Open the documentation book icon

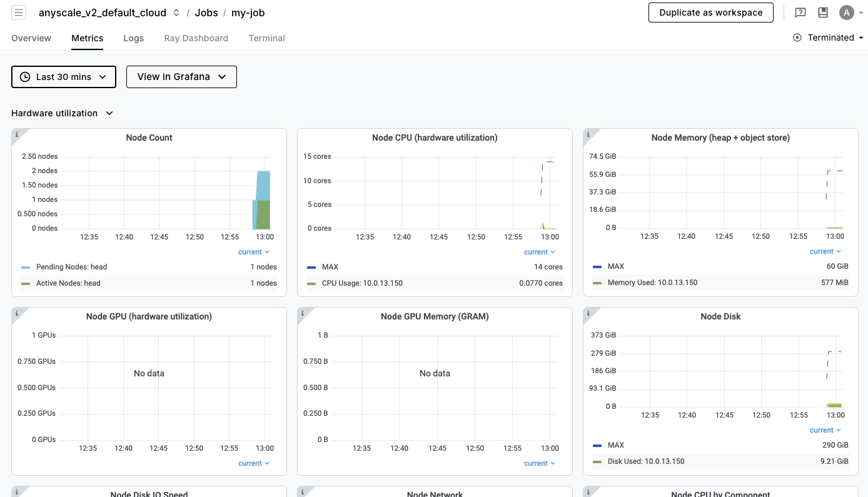823,13
